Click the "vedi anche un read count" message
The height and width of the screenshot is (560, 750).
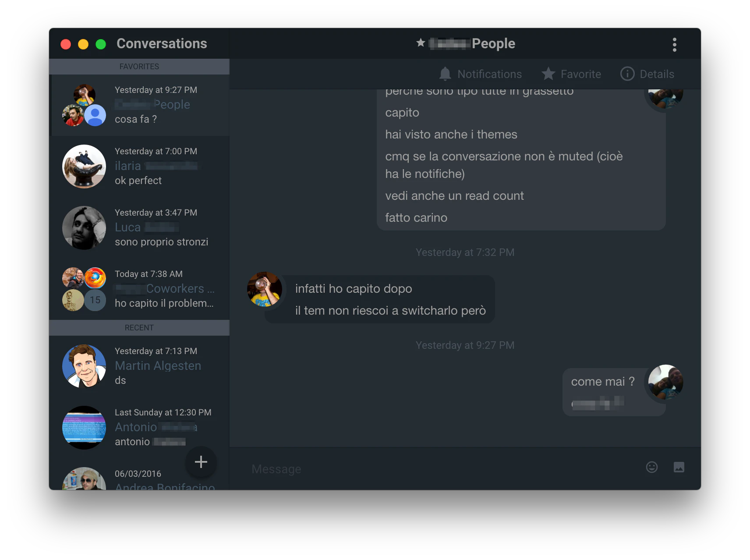454,196
